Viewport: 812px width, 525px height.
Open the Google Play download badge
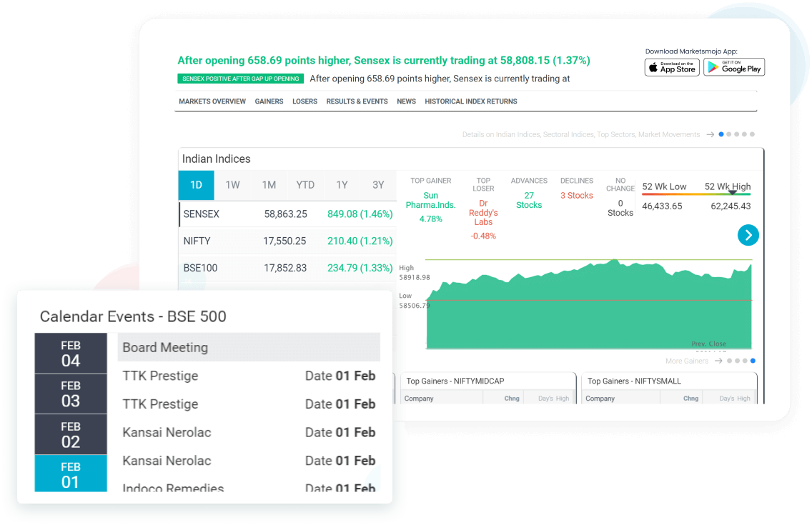coord(734,67)
